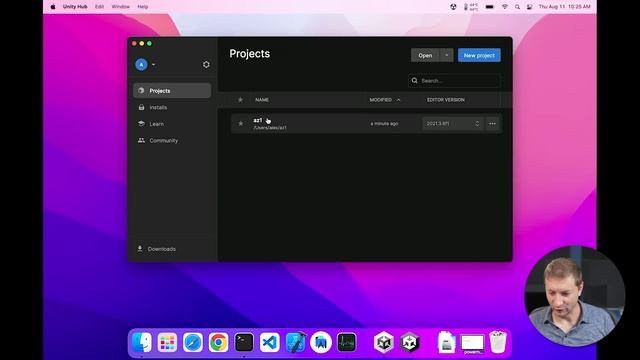The image size is (640, 360).
Task: Launch Safari from the dock
Action: (193, 342)
